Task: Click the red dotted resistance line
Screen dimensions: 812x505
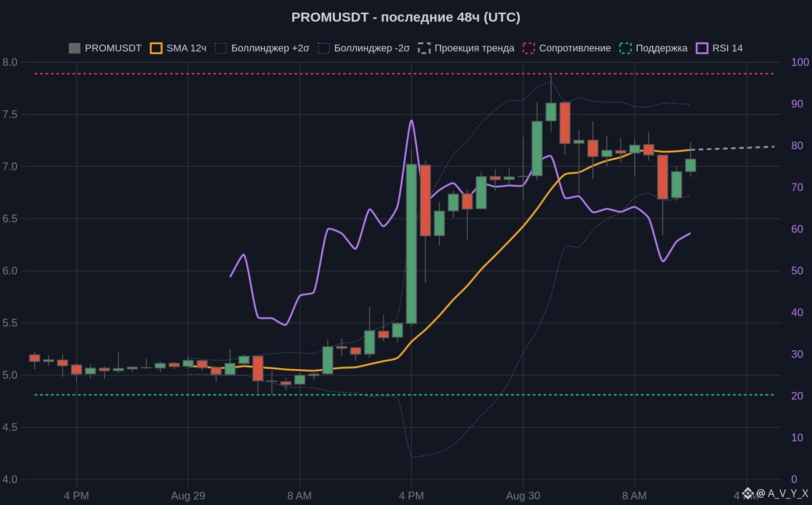Action: (404, 73)
